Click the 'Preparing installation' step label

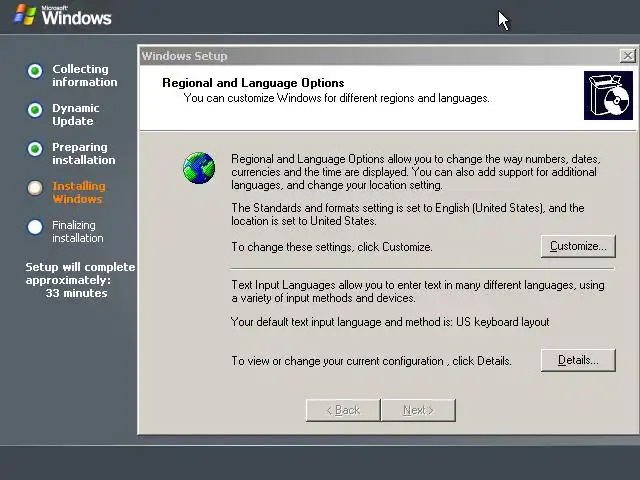point(84,153)
